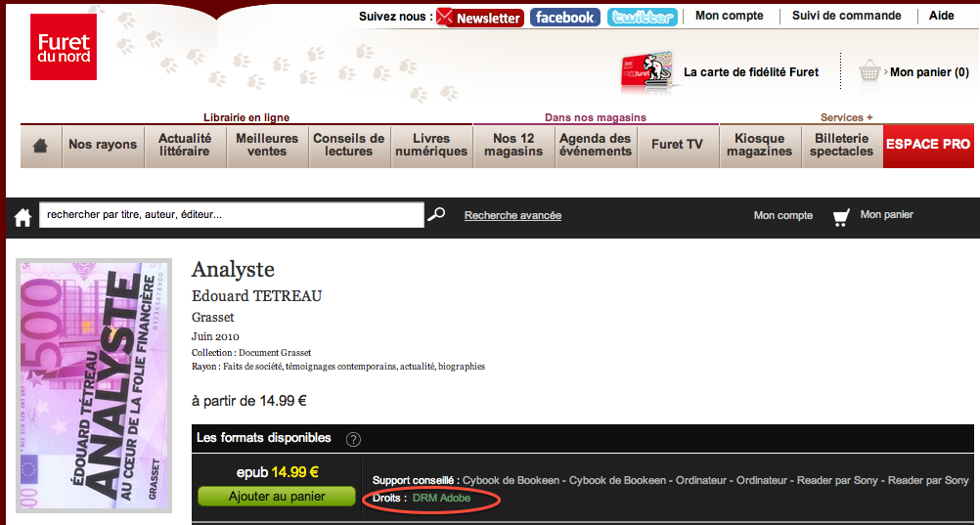The width and height of the screenshot is (980, 525).
Task: Open Nos 12 magasins menu
Action: 514,147
